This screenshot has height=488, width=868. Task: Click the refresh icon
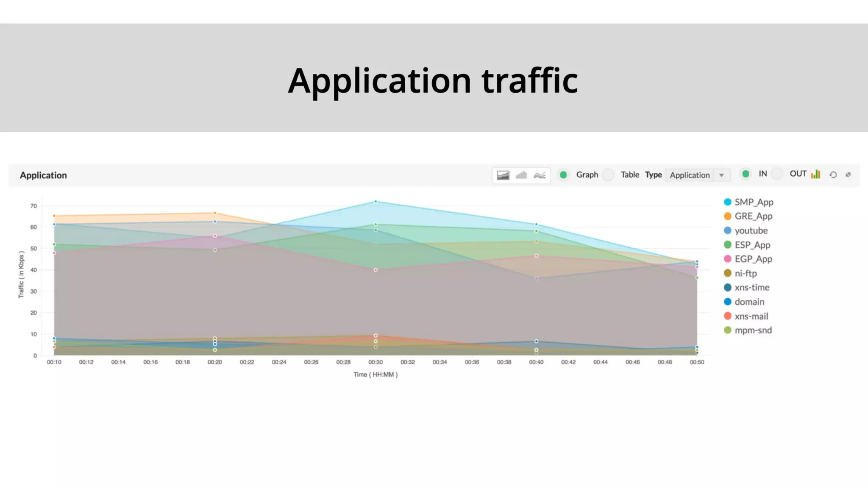833,175
